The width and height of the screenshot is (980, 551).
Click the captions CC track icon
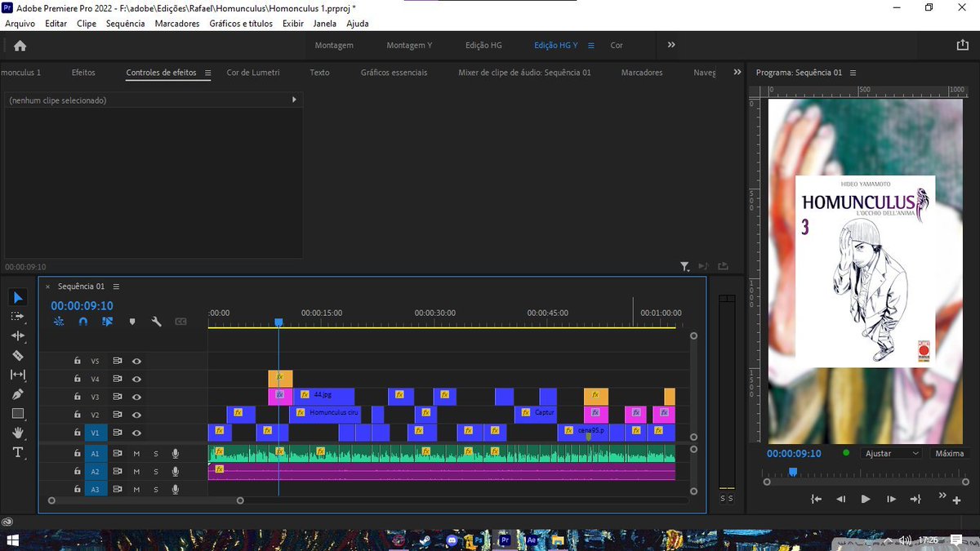tap(180, 322)
